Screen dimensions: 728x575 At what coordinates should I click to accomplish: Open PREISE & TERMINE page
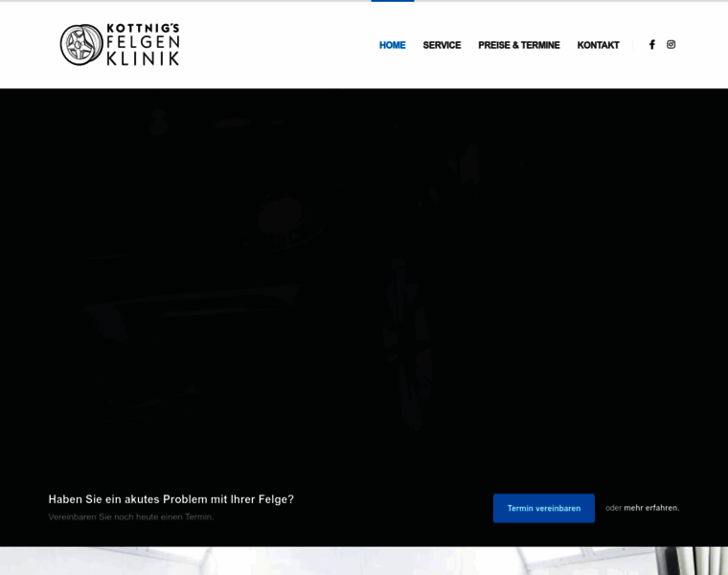tap(518, 45)
